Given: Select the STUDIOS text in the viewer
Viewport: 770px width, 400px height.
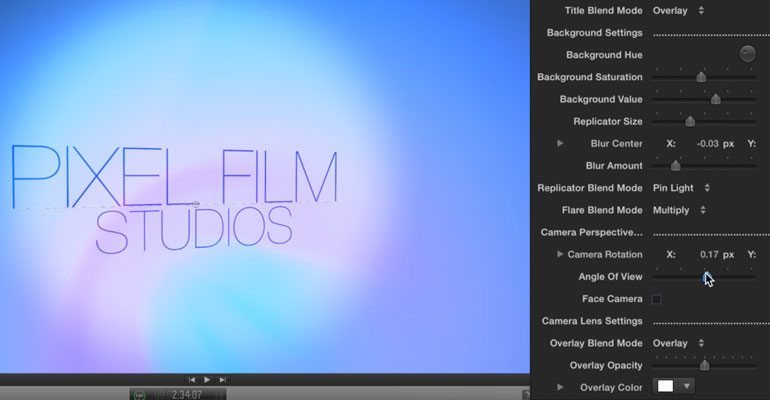Looking at the screenshot, I should pyautogui.click(x=193, y=230).
